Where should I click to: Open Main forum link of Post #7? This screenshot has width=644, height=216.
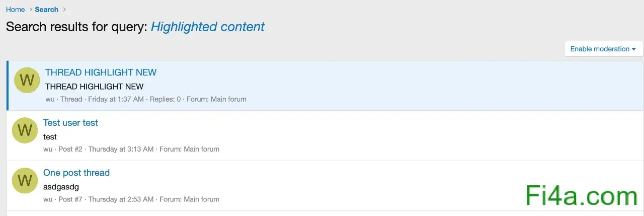pos(201,199)
